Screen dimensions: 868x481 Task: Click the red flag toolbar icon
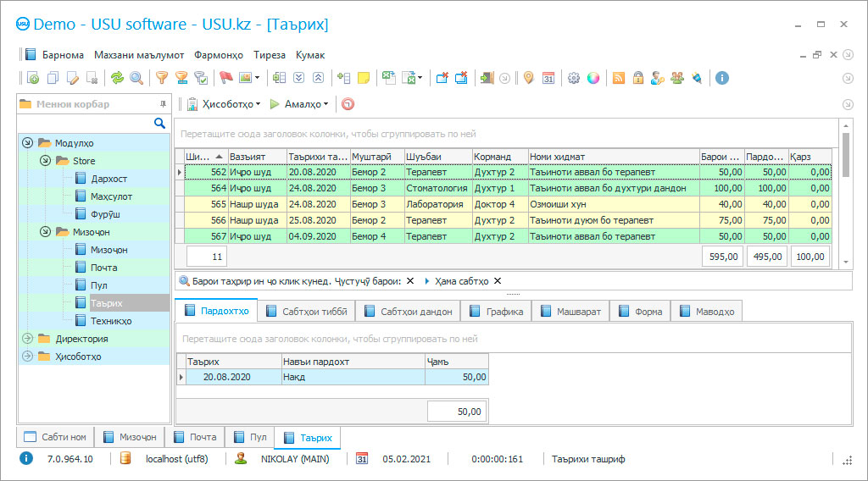225,78
